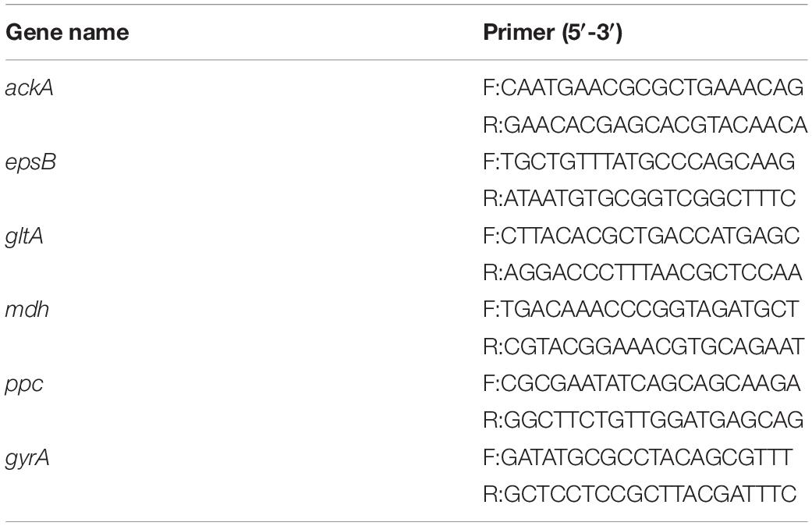Select the ackA gene name
This screenshot has width=812, height=526.
[x=29, y=88]
